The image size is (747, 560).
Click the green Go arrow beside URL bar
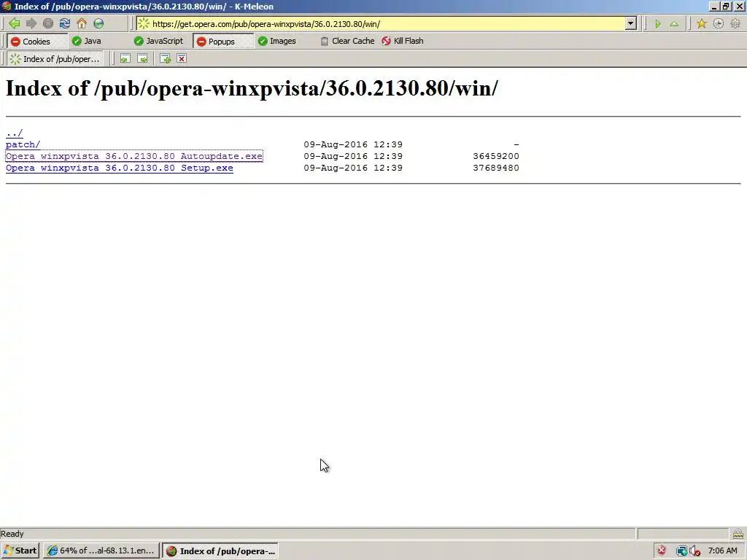(x=658, y=24)
